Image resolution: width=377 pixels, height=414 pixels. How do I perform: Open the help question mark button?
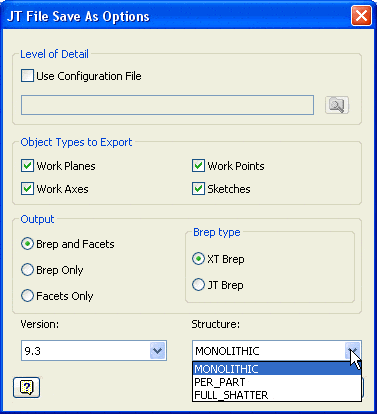coord(27,387)
